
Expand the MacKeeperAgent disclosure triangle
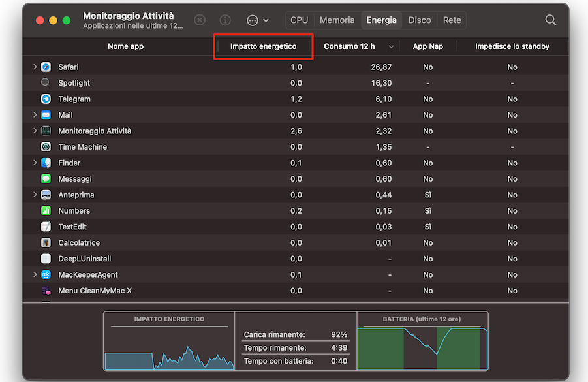coord(35,275)
